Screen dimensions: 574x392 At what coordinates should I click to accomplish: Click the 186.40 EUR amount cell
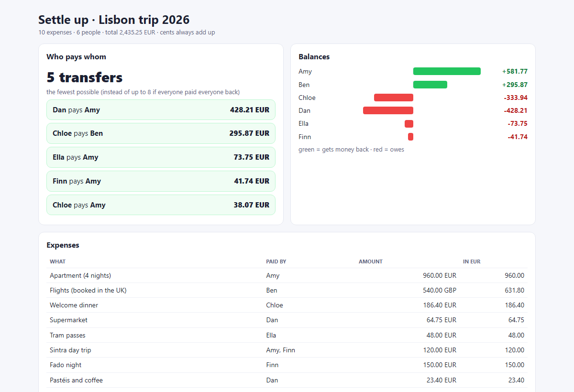(440, 305)
